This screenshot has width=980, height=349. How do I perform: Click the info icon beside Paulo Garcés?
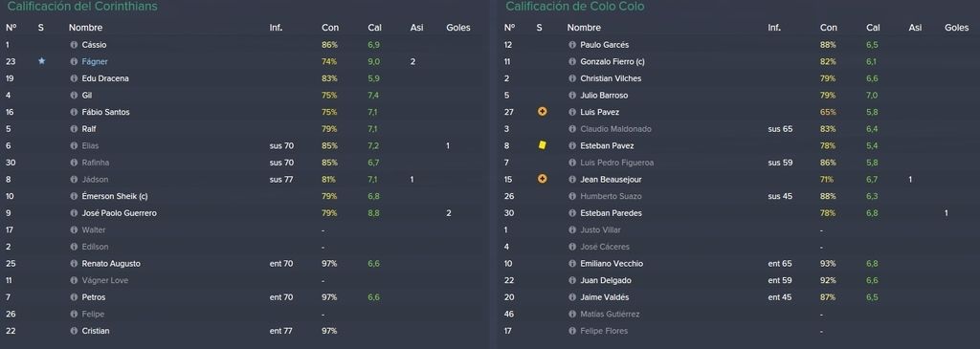click(x=572, y=45)
